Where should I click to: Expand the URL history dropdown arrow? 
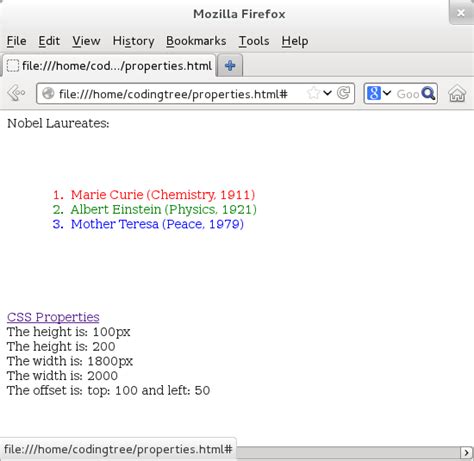point(328,93)
